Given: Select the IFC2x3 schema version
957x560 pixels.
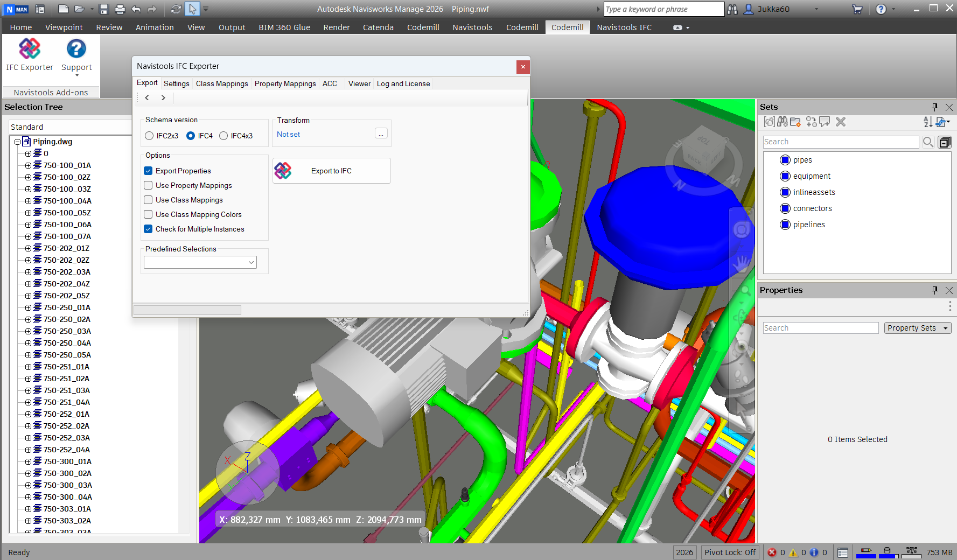Looking at the screenshot, I should [150, 136].
